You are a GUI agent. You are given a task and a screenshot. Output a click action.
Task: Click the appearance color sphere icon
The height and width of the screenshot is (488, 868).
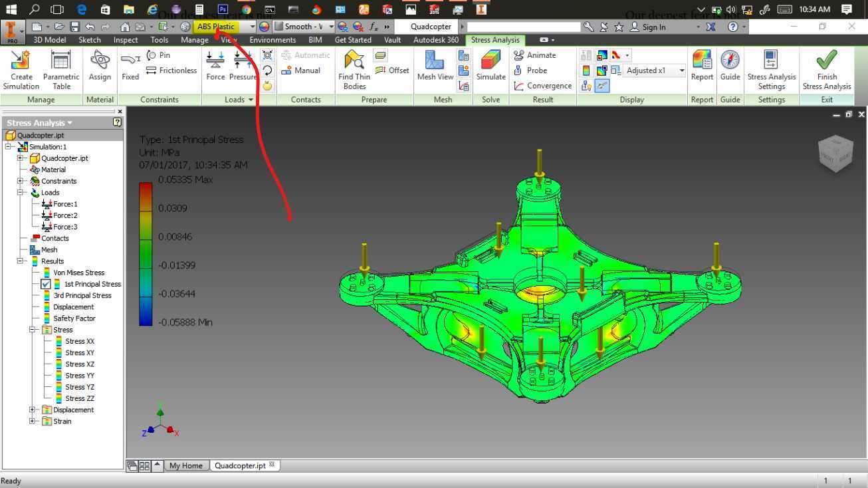(x=265, y=27)
